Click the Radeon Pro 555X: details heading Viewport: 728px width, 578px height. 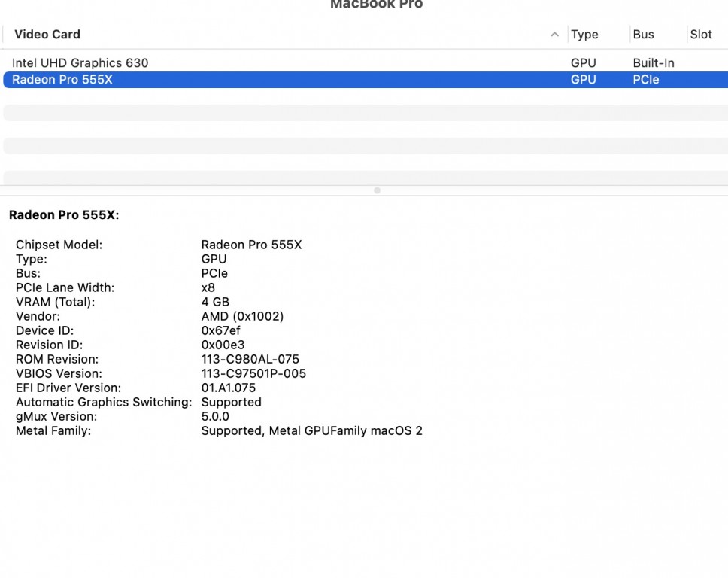(64, 214)
